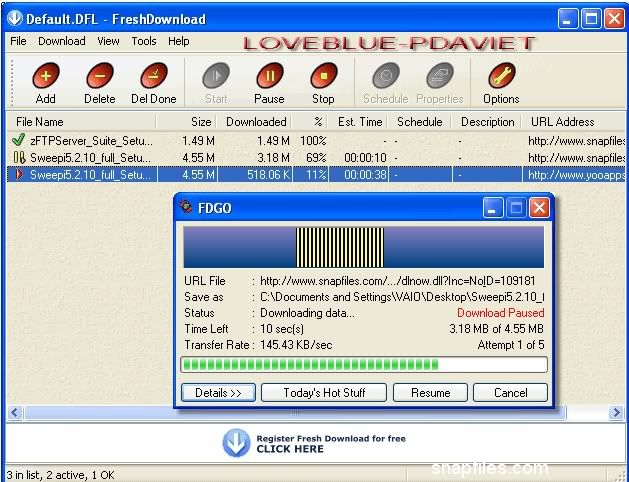
Task: Sort by the Size column header
Action: [186, 122]
